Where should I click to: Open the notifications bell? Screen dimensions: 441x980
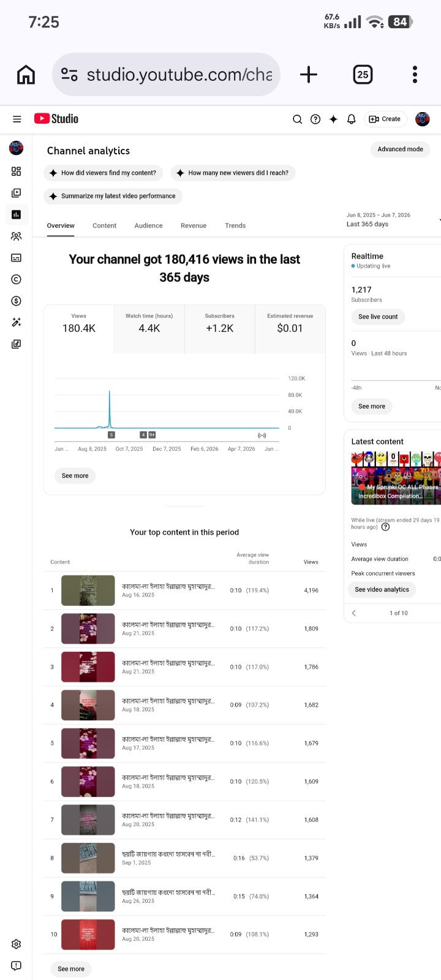[351, 119]
